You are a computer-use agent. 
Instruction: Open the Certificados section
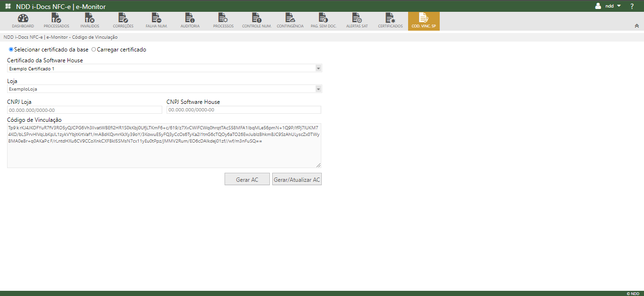pos(390,21)
